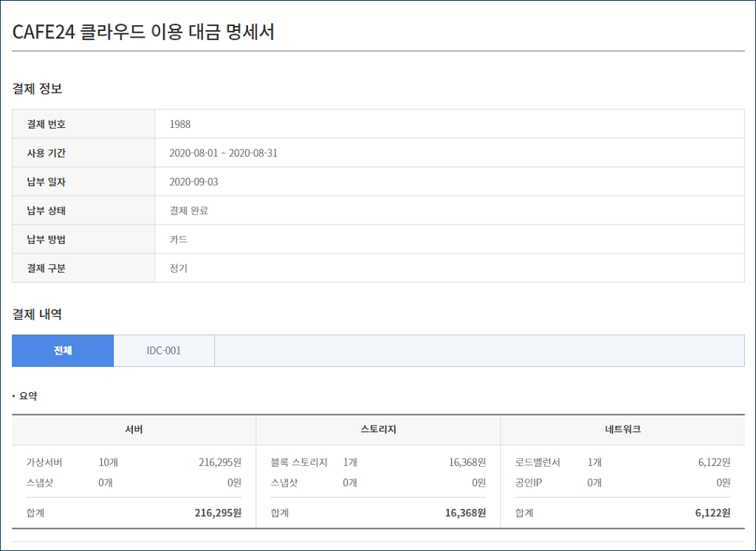Select the 전체 tab
Image resolution: width=756 pixels, height=551 pixels.
63,351
